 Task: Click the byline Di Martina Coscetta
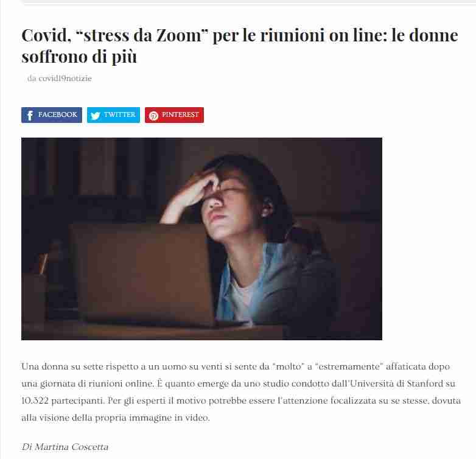(65, 447)
